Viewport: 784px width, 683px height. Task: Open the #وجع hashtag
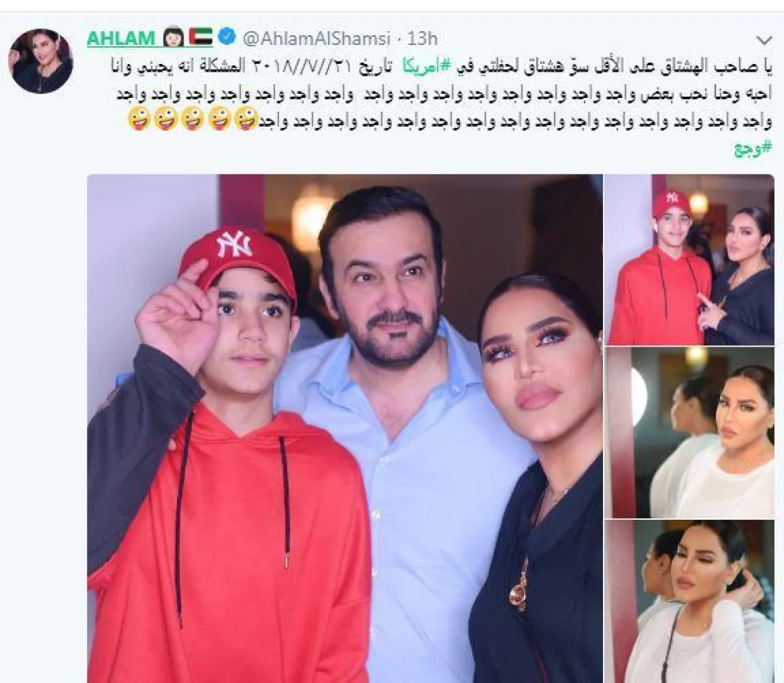tap(751, 150)
